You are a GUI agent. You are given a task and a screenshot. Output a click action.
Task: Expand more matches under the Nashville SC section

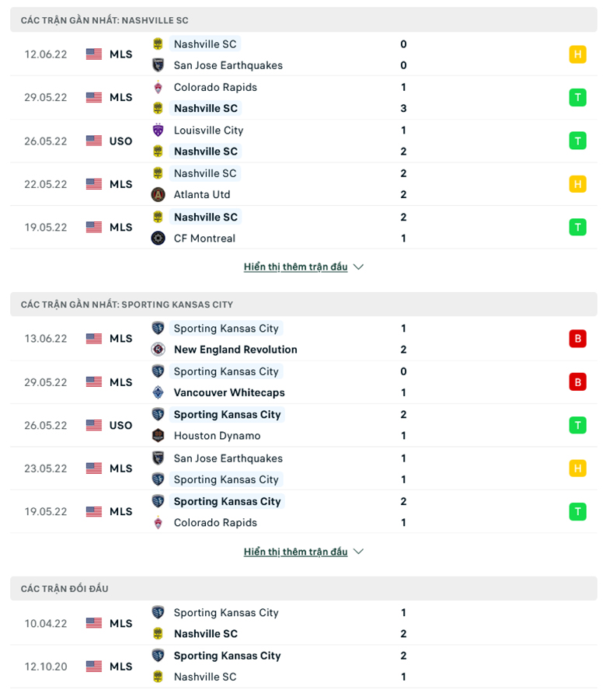tap(296, 267)
